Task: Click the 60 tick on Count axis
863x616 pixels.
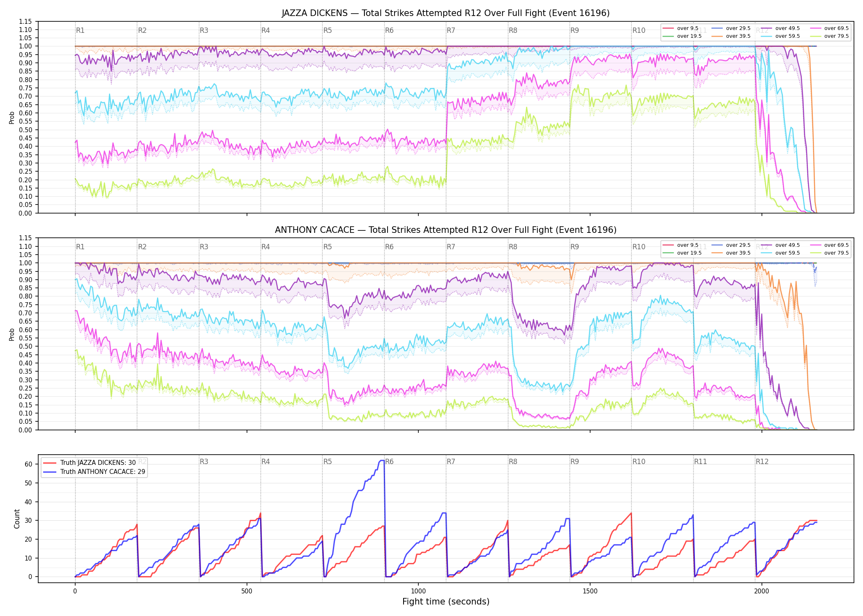Action: click(28, 464)
